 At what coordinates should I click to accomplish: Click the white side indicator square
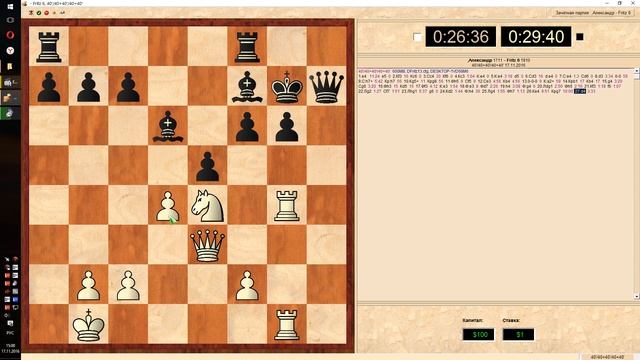[x=417, y=37]
